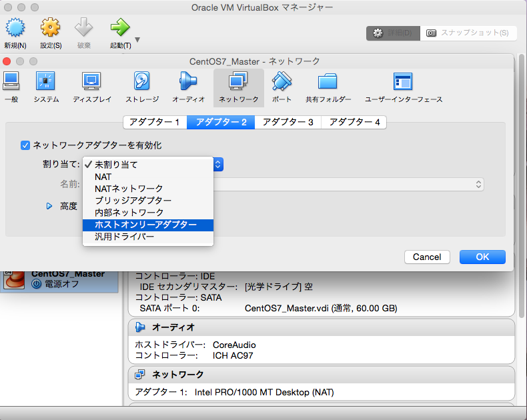This screenshot has width=527, height=420.
Task: Expand the 高度 advanced disclosure triangle
Action: pyautogui.click(x=49, y=206)
